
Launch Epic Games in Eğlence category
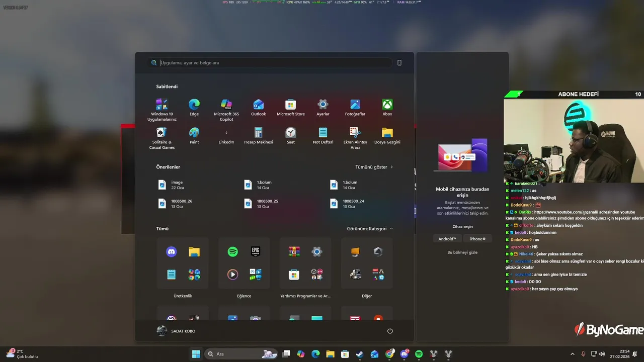click(256, 252)
